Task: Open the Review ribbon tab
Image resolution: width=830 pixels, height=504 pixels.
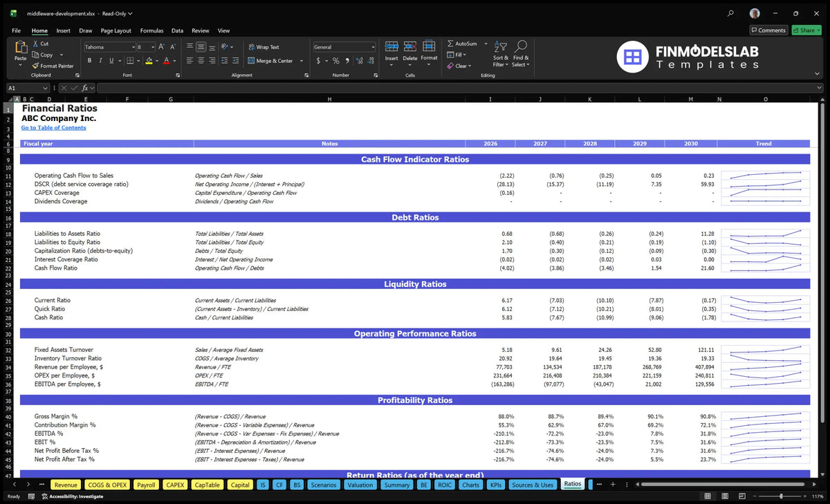Action: [201, 30]
